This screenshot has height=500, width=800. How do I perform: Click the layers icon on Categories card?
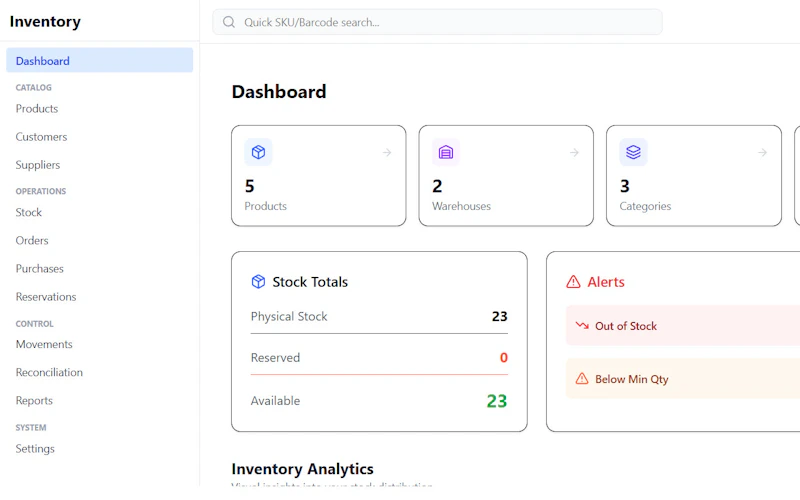pos(633,152)
